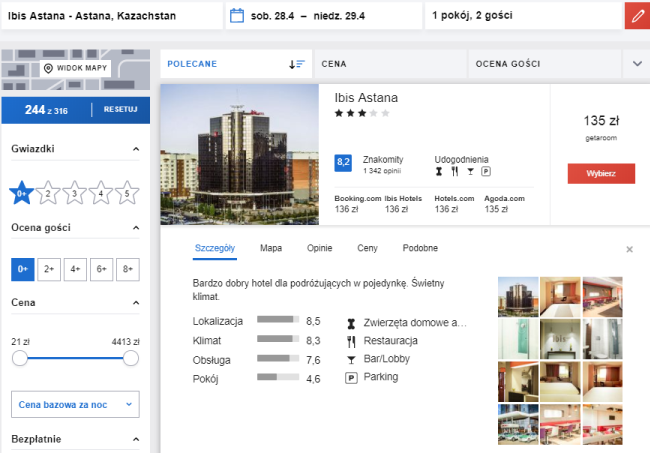Screen dimensions: 650x453
Task: Collapse the Ocena gości filter section
Action: pos(136,228)
